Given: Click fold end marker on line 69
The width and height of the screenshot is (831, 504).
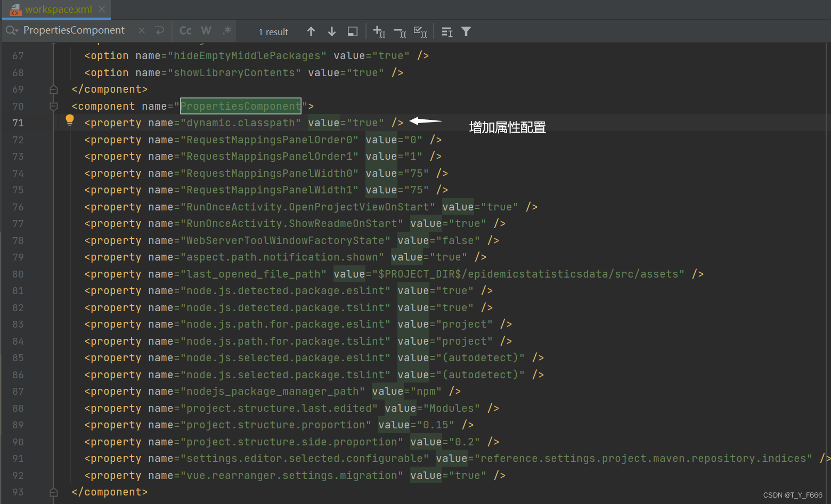Looking at the screenshot, I should coord(53,89).
